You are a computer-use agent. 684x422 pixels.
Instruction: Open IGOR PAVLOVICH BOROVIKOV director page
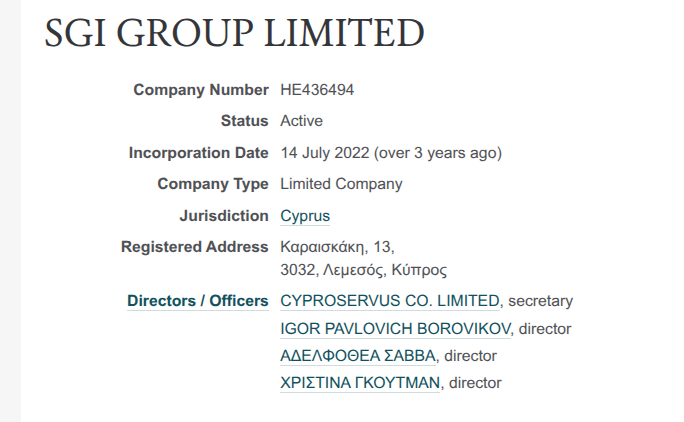396,328
